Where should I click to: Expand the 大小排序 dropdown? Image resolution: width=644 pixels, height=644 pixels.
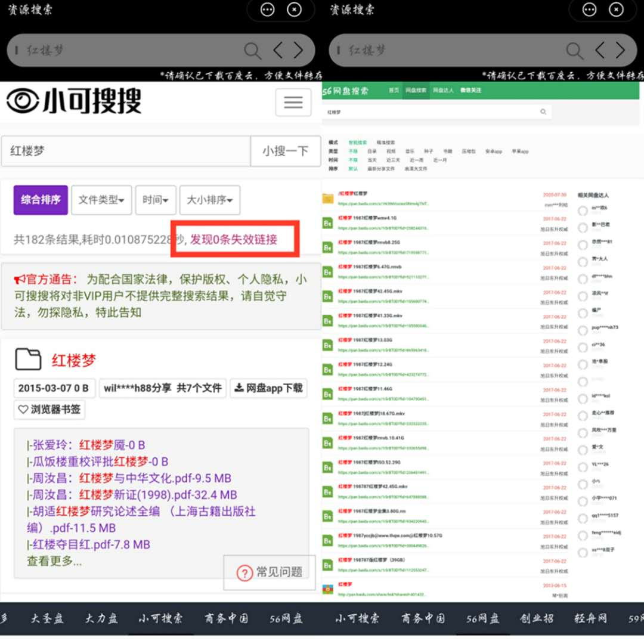[x=210, y=200]
